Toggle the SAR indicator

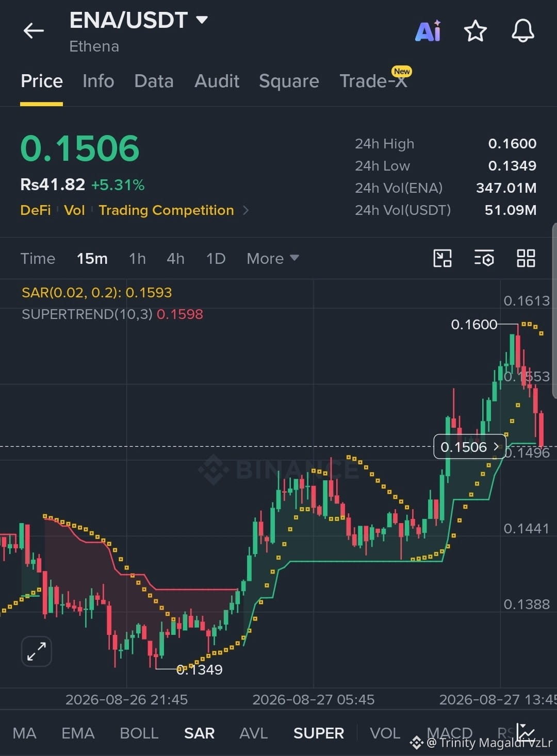199,733
